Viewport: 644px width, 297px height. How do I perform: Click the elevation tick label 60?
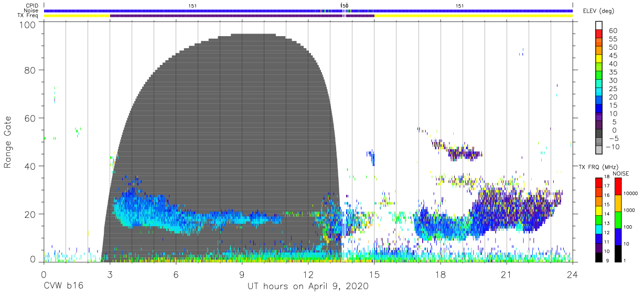point(613,30)
